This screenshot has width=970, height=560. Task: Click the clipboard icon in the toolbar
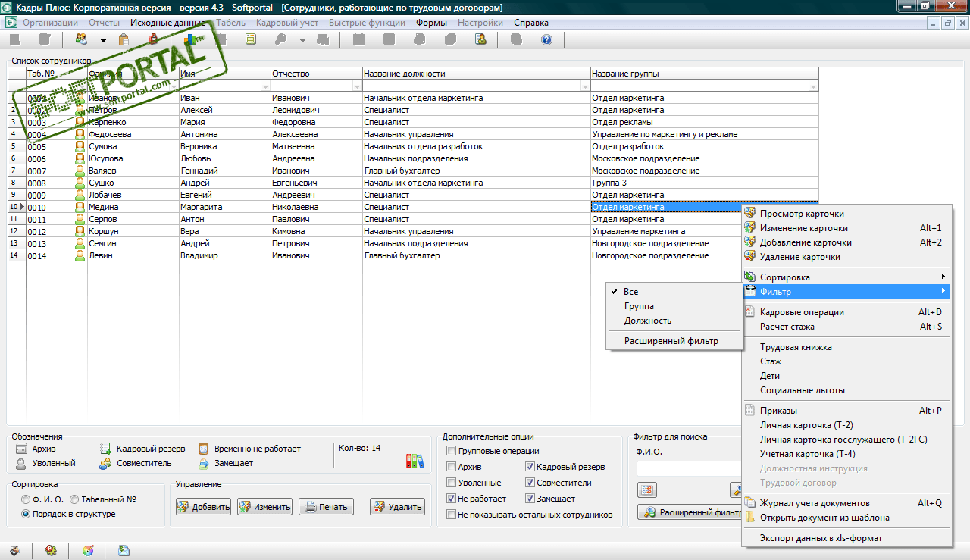point(124,40)
